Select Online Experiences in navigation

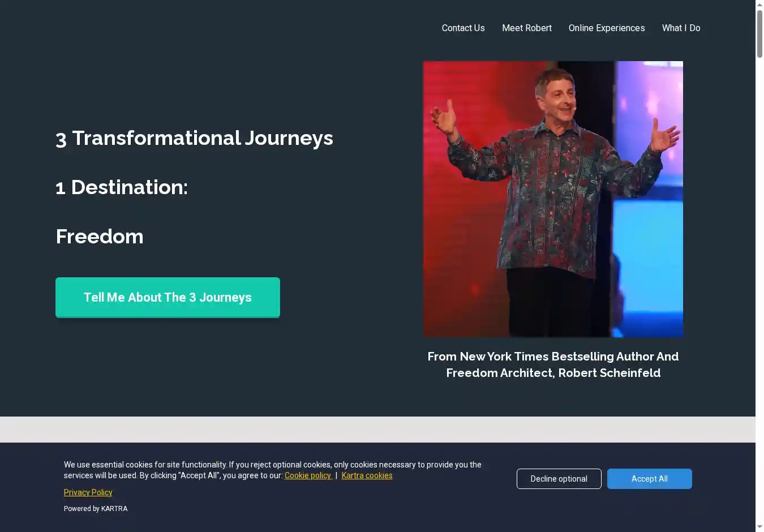(x=607, y=28)
